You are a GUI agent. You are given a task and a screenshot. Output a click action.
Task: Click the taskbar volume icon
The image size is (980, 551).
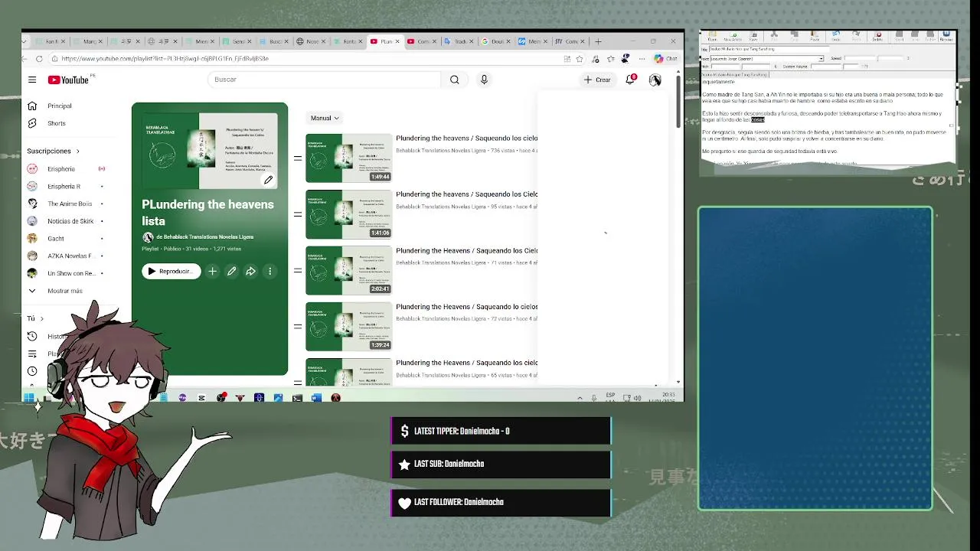(x=637, y=398)
